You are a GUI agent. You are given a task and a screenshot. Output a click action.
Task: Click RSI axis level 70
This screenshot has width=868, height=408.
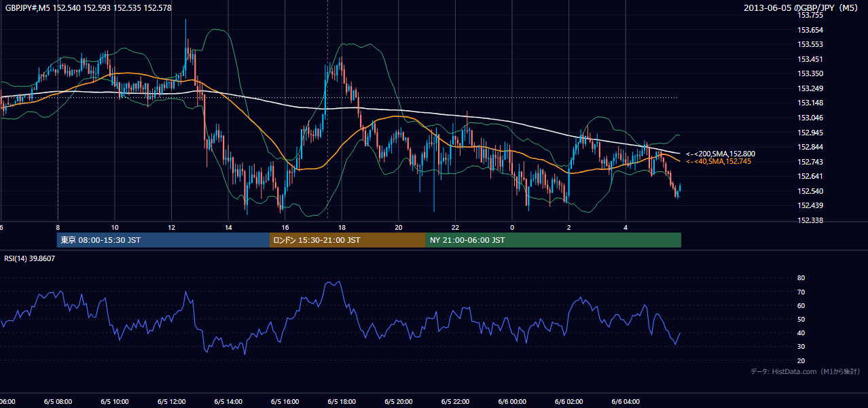801,292
